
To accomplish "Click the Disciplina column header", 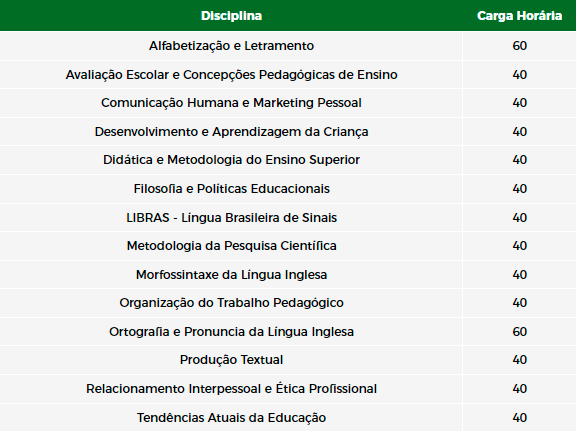I will click(x=231, y=16).
